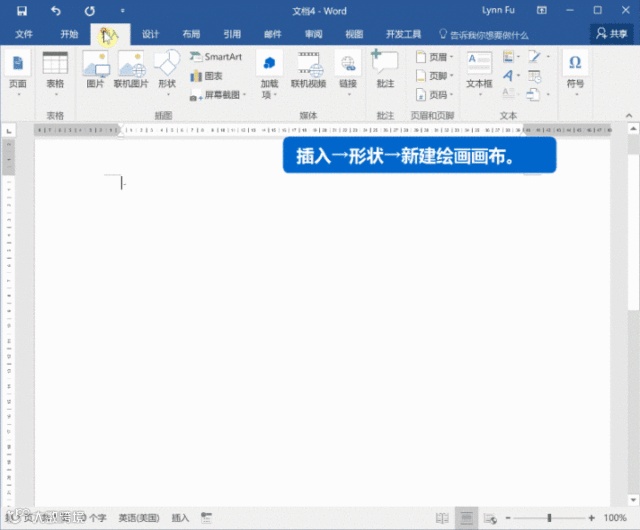
Task: Insert a chart with 图表
Action: tap(206, 76)
